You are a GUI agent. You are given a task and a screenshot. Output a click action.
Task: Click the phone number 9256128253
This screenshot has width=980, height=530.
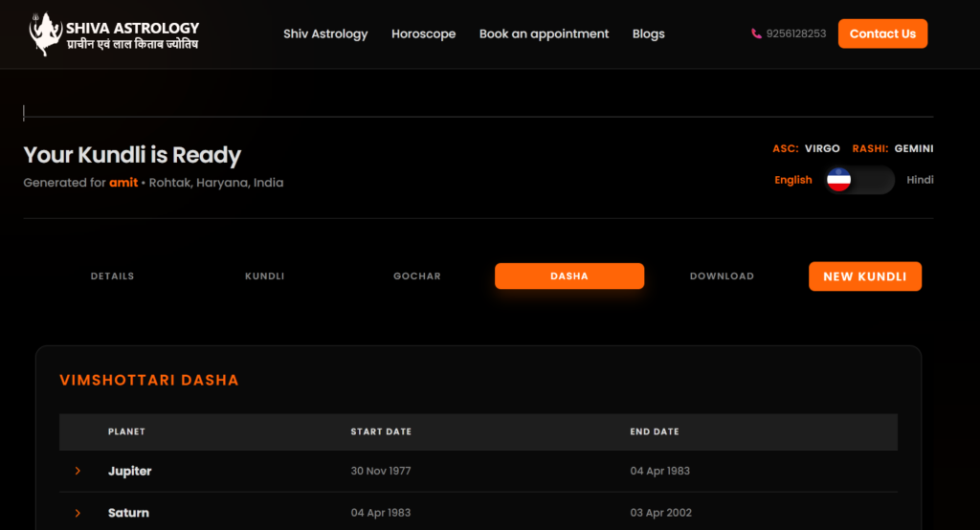[x=796, y=33]
